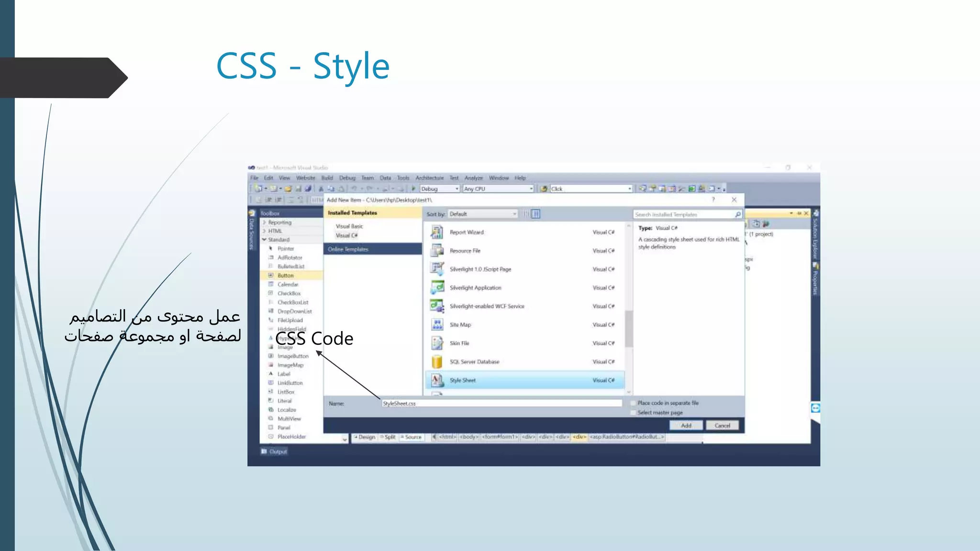Click the <body> breadcrumb tag
Viewport: 980px width, 551px height.
[x=468, y=437]
